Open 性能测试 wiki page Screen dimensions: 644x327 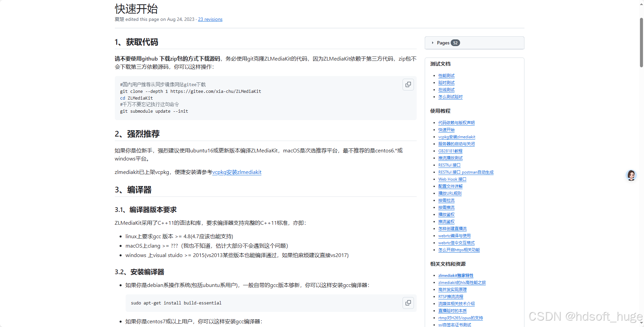446,76
